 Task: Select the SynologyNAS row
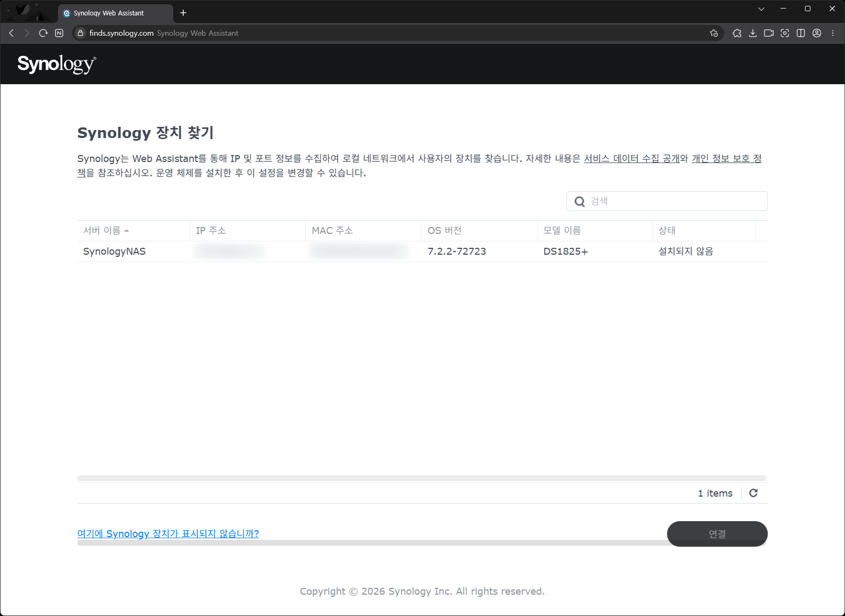[x=422, y=252]
